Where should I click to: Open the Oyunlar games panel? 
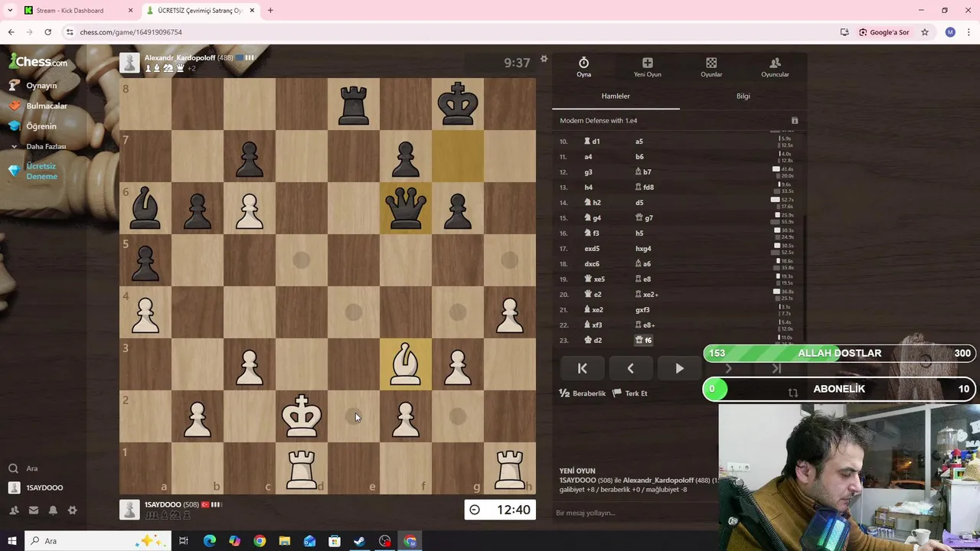711,67
